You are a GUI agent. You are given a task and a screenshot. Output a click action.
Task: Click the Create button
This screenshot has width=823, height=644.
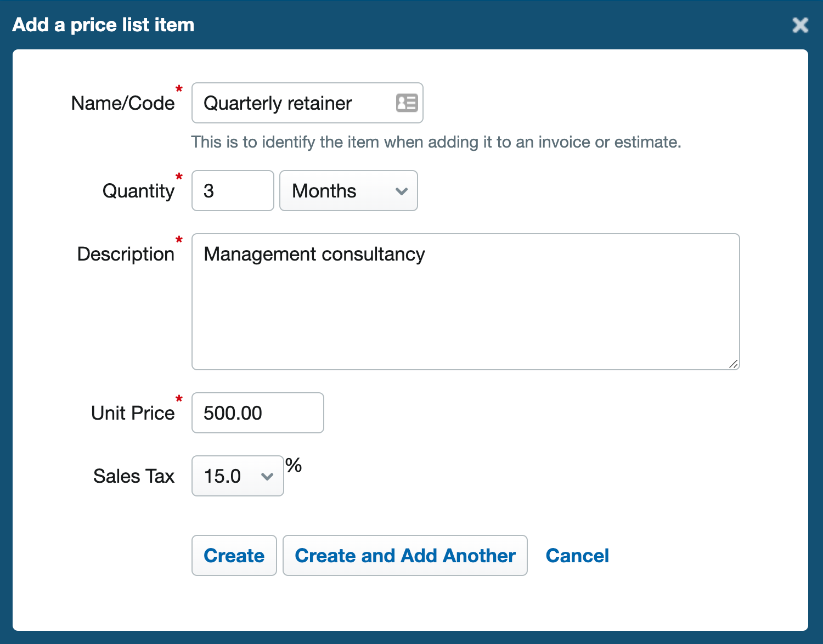click(x=234, y=556)
